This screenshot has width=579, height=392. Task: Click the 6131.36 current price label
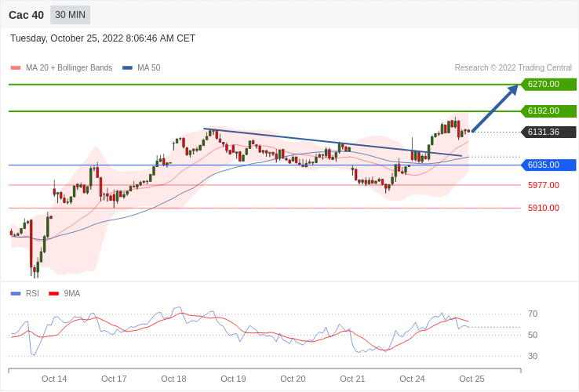548,132
